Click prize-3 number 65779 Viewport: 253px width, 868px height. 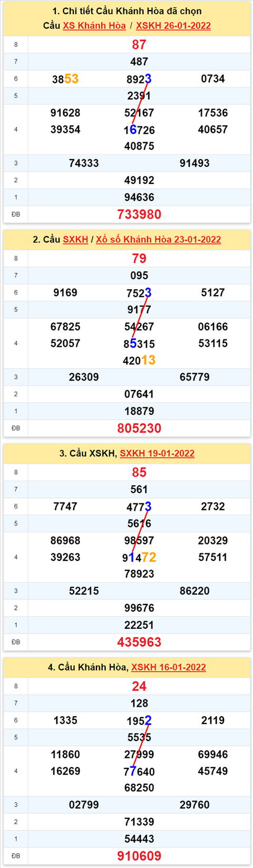[194, 377]
